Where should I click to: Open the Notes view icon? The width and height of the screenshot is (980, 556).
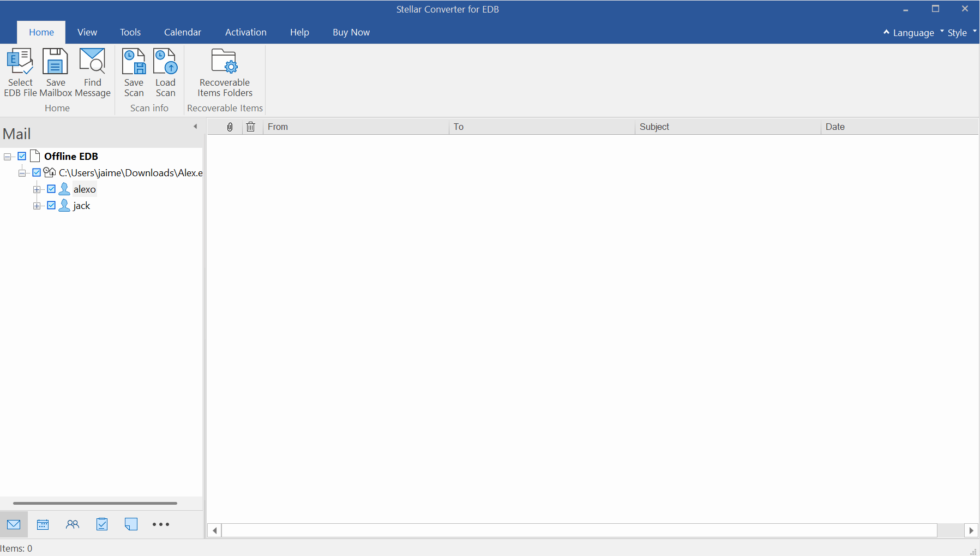[131, 524]
